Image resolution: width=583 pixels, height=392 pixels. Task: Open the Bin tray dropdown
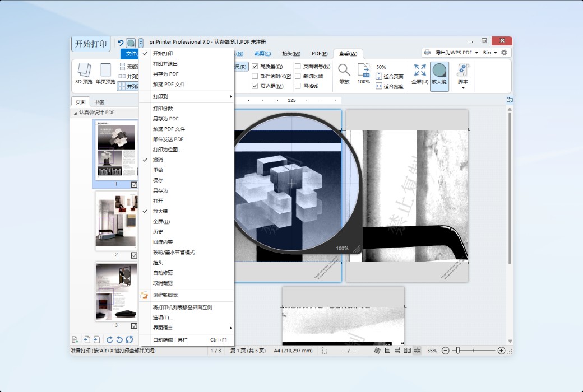[x=495, y=53]
